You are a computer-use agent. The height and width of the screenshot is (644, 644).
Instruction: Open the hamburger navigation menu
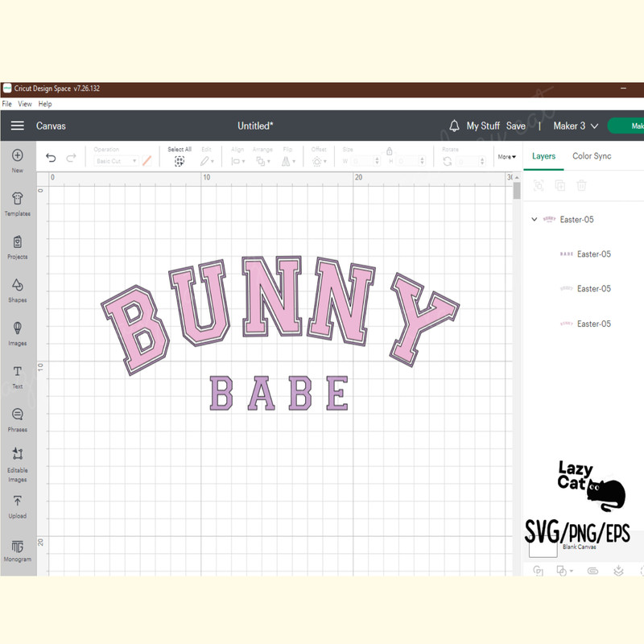pyautogui.click(x=17, y=126)
